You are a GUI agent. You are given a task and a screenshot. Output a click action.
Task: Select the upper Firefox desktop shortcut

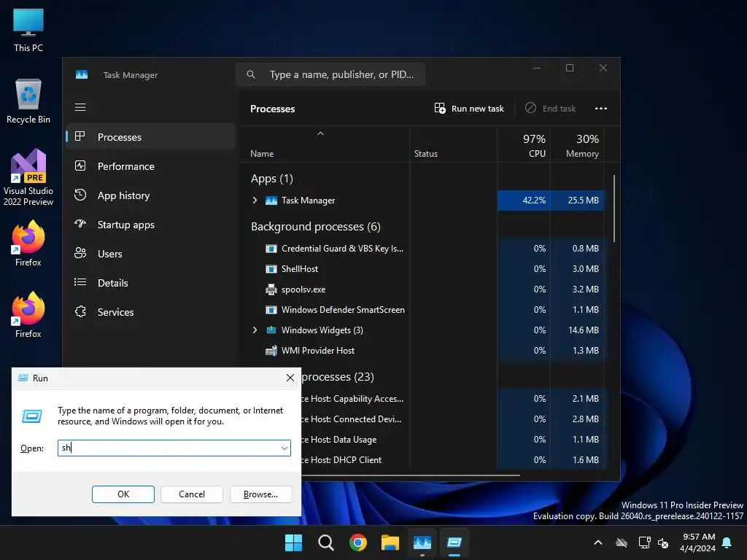[x=28, y=244]
